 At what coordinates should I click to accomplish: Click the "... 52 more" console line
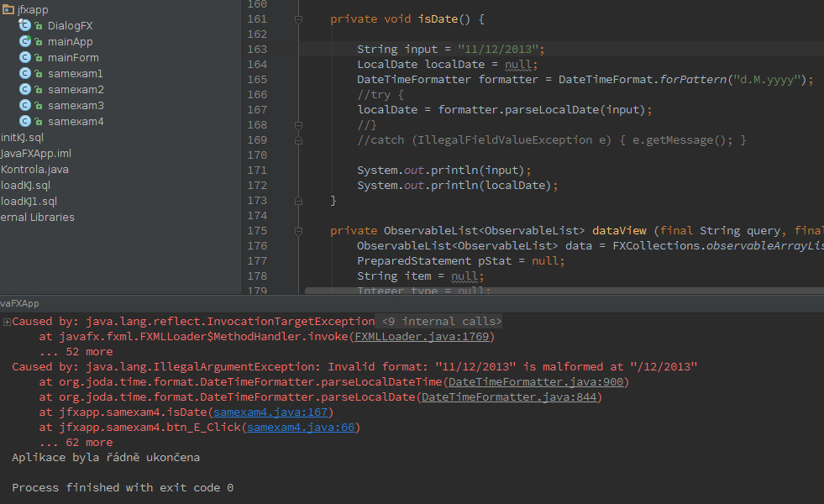76,351
